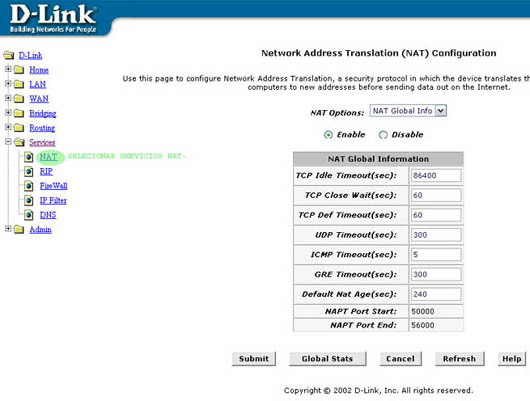Click the DNS page icon

click(x=29, y=215)
